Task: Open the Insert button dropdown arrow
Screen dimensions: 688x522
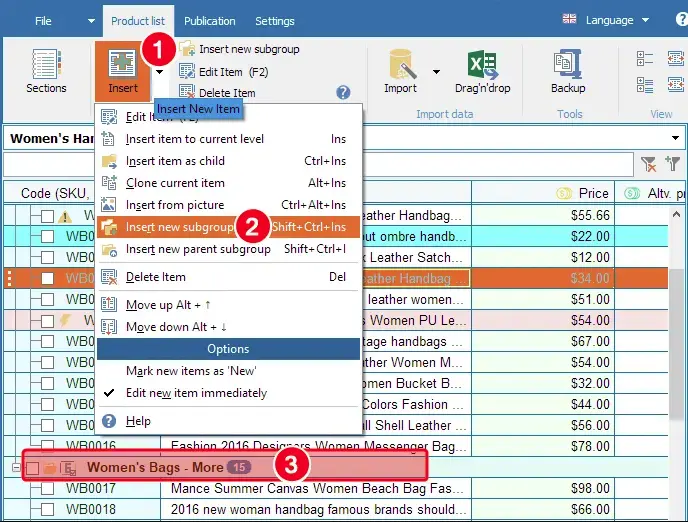Action: pyautogui.click(x=160, y=72)
